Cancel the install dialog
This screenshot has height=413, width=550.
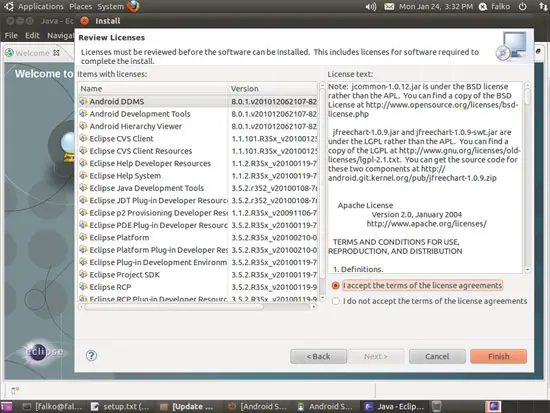pyautogui.click(x=437, y=356)
